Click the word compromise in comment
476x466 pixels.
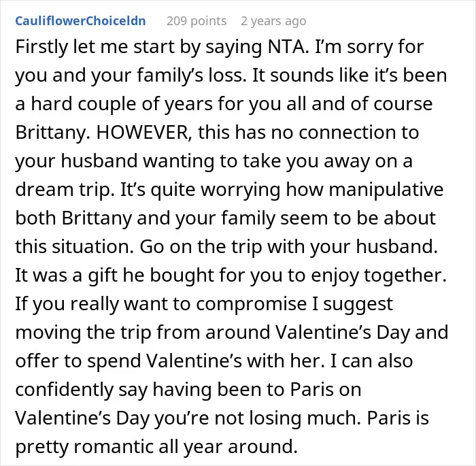click(x=252, y=304)
